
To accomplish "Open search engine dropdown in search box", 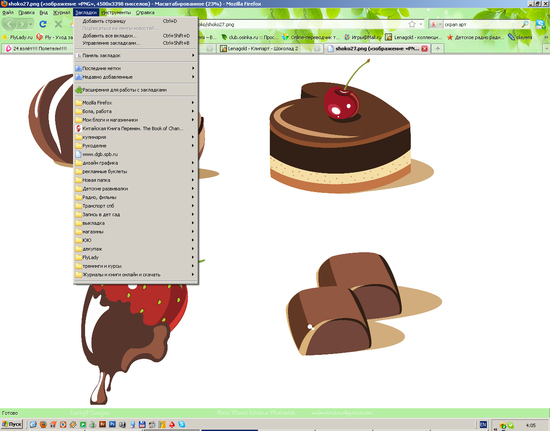I will tap(436, 24).
